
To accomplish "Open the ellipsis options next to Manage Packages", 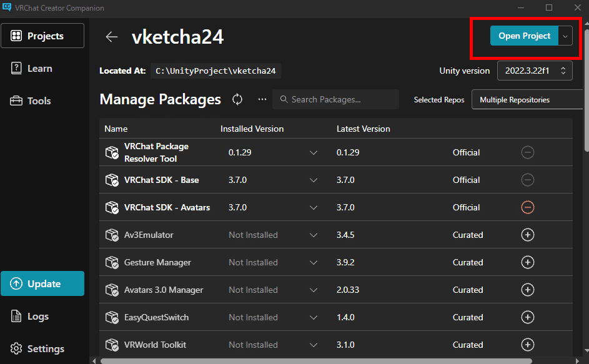I will coord(262,99).
